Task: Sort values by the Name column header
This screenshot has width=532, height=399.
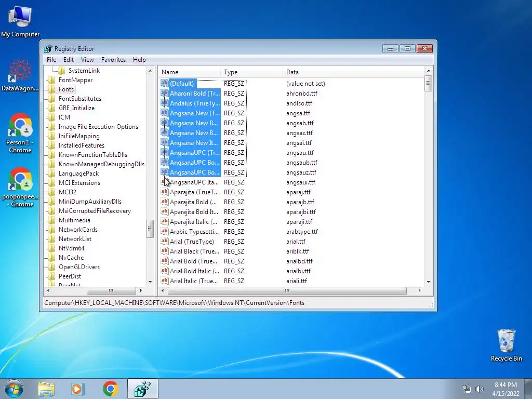Action: tap(189, 72)
